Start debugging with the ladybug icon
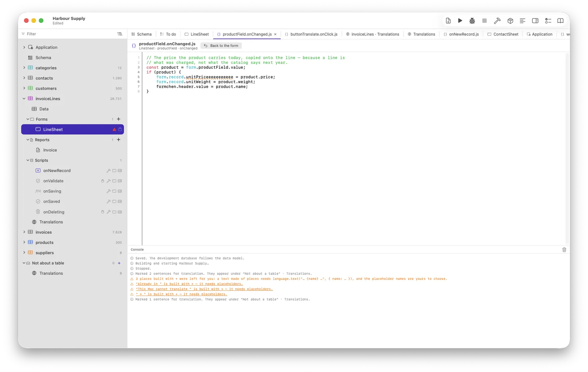The image size is (588, 372). 472,21
